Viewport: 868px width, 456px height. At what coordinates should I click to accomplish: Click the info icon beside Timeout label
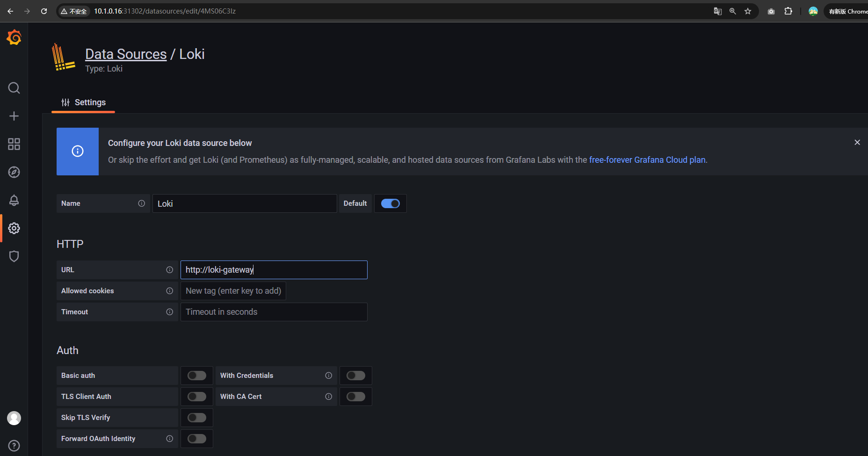(x=169, y=312)
